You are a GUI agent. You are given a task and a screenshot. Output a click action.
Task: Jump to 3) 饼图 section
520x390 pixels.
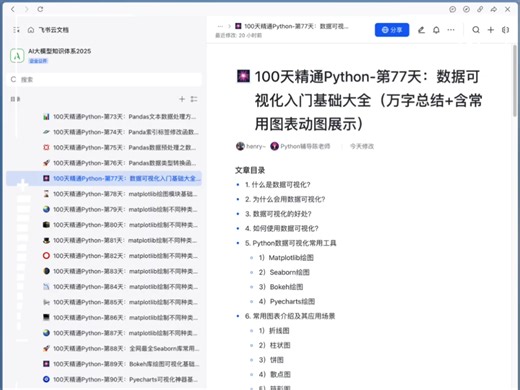tap(271, 360)
